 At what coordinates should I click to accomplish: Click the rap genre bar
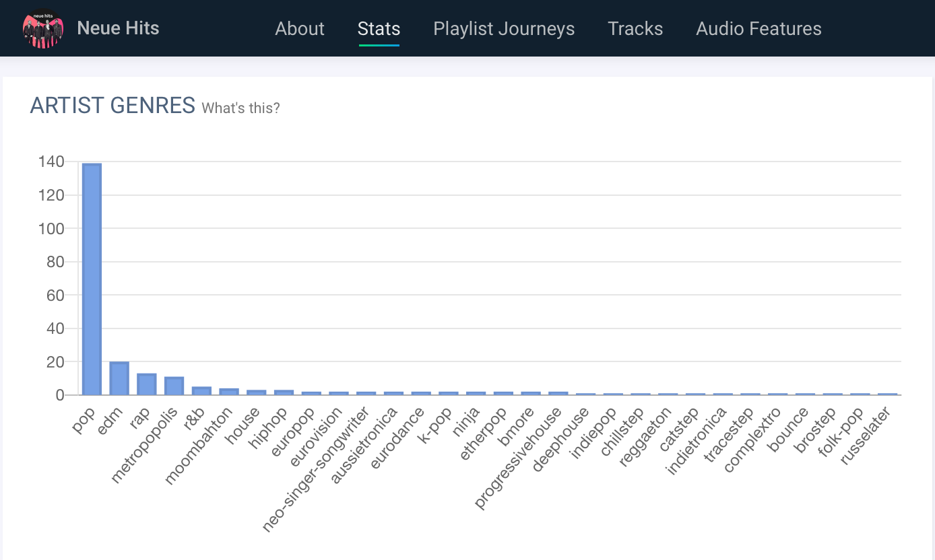[147, 384]
